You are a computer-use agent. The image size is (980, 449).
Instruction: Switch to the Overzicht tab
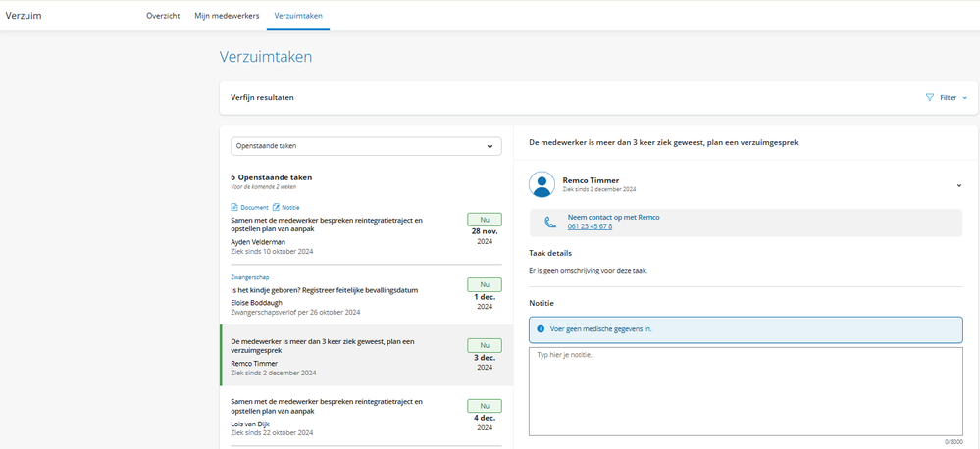click(163, 17)
